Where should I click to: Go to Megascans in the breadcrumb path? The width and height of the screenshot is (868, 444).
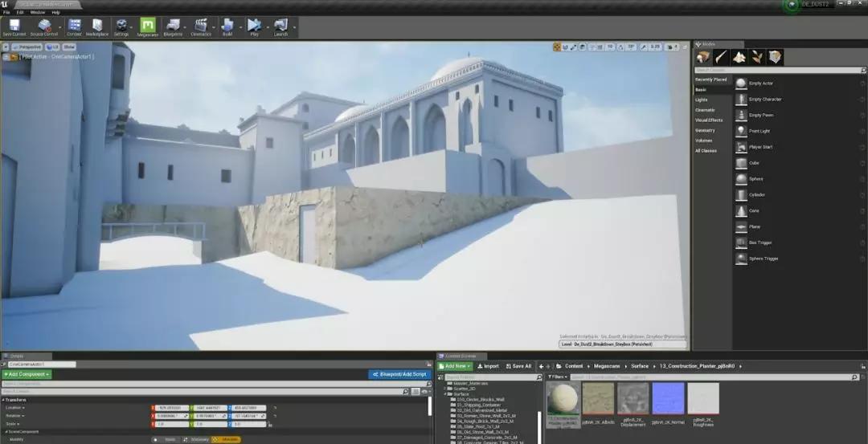(607, 366)
